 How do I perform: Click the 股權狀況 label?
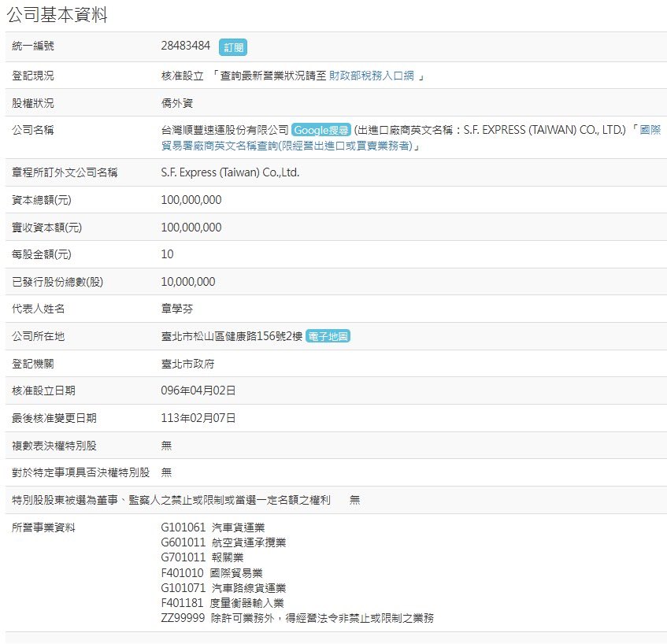pos(33,103)
